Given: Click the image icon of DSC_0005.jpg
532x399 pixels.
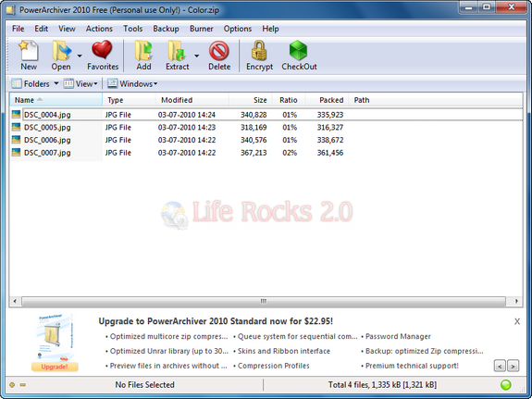Looking at the screenshot, I should coord(16,127).
